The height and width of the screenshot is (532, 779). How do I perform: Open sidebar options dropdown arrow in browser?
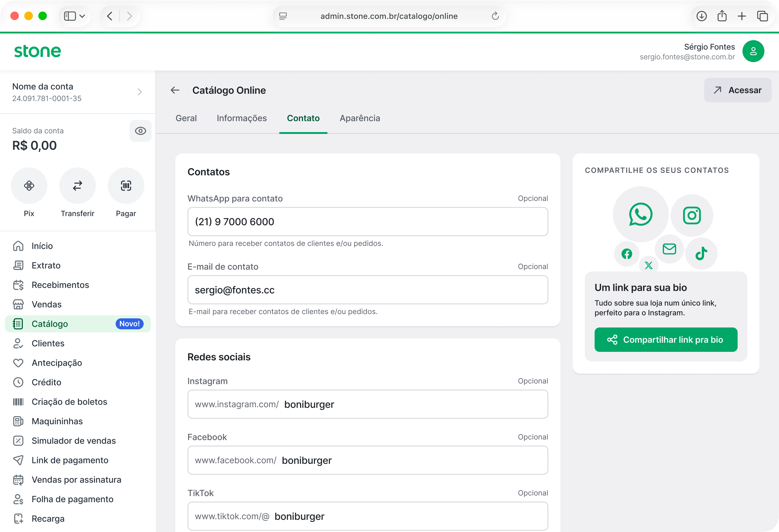(82, 16)
